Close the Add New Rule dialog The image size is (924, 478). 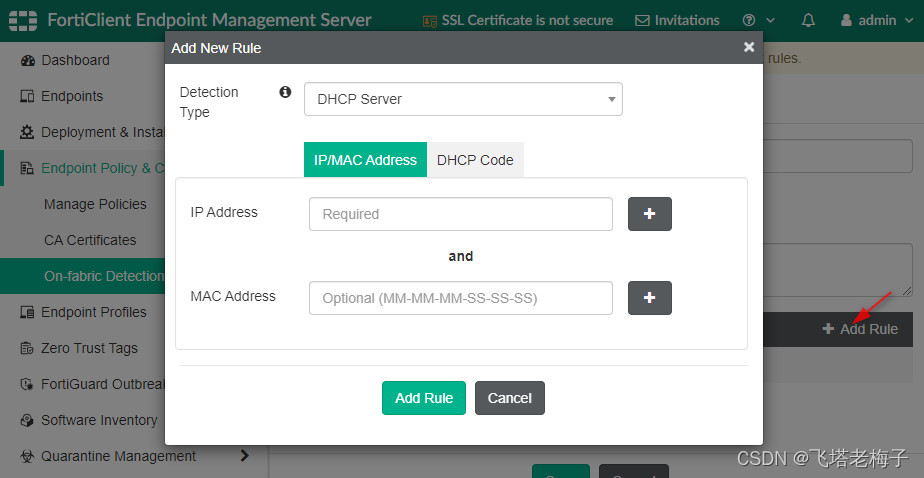coord(749,47)
